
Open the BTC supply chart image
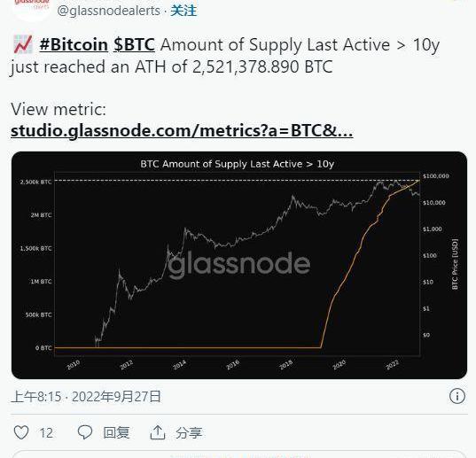click(239, 265)
